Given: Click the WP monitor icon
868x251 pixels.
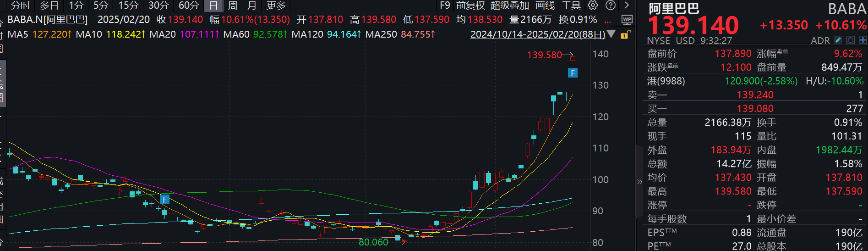Looking at the screenshot, I should tap(627, 20).
